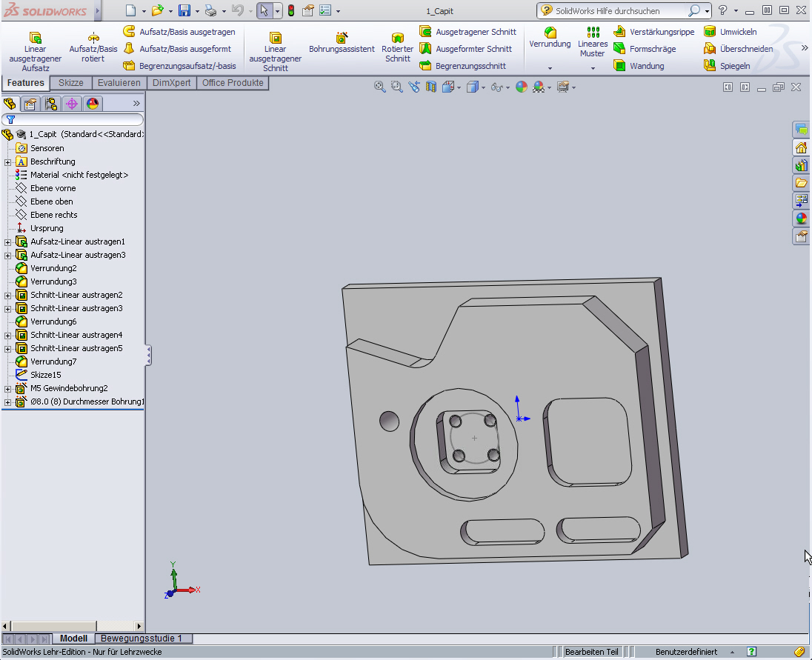Open the DisplayManager tab
Screen dimensions: 812x660
tap(92, 104)
